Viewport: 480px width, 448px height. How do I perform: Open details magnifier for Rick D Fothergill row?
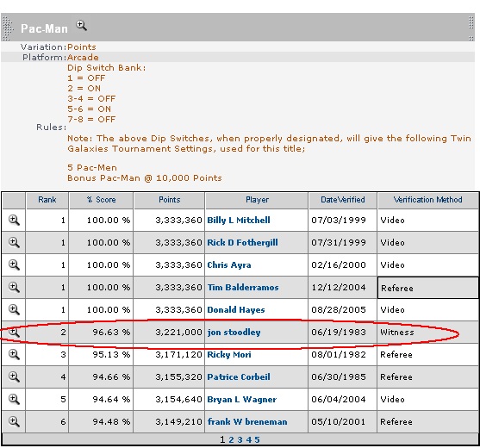click(x=14, y=242)
